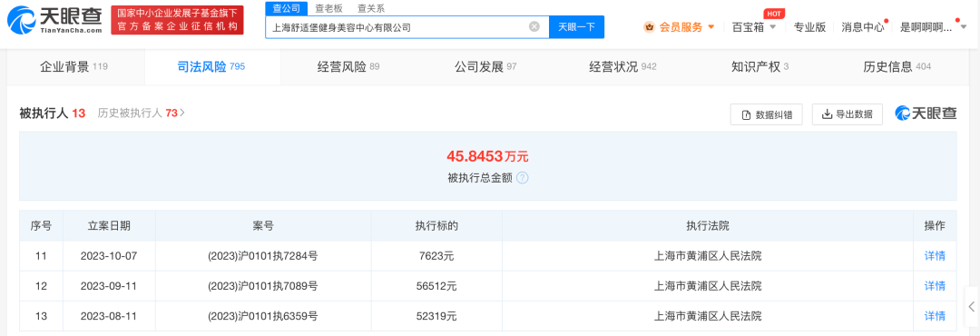View 详情 for case 沪0101执6359号

935,316
